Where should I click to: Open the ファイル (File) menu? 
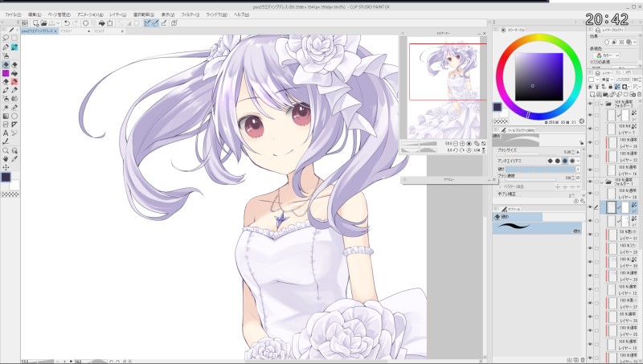coord(13,14)
